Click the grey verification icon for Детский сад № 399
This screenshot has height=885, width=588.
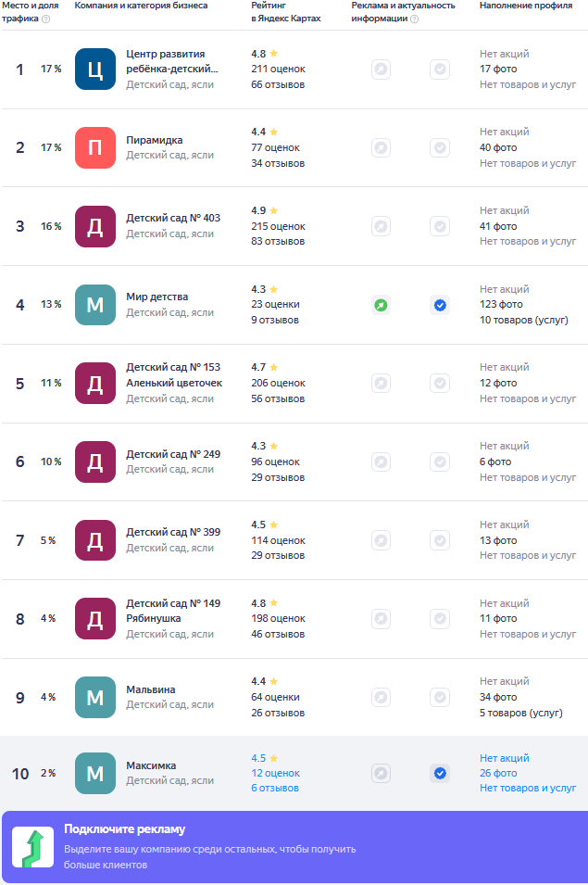pos(440,540)
